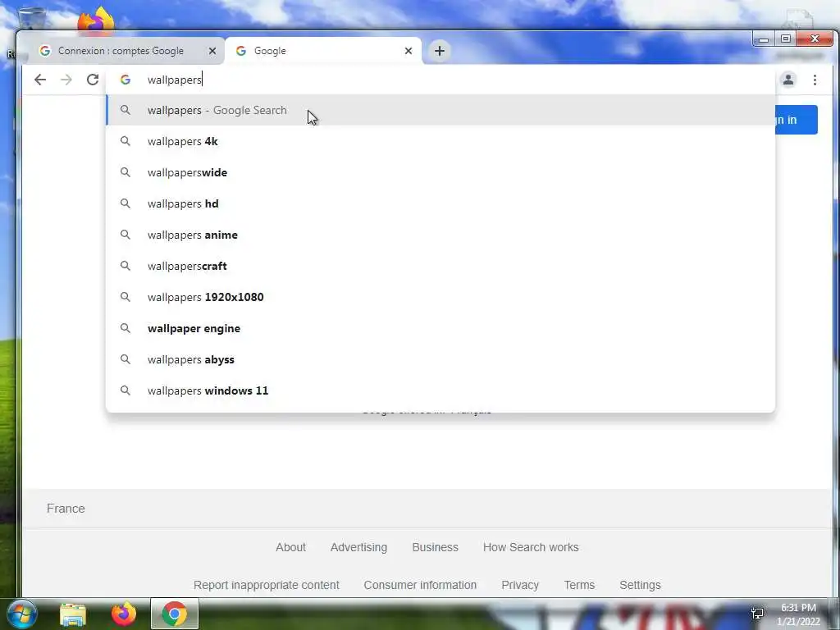Click the Firefox desktop shortcut icon
840x630 pixels.
pos(95,20)
